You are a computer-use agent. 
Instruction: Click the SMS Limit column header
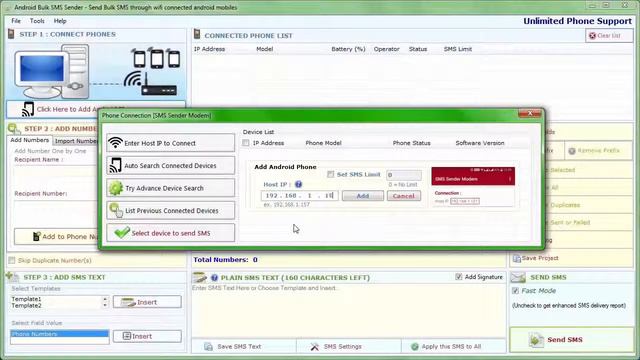click(x=458, y=49)
